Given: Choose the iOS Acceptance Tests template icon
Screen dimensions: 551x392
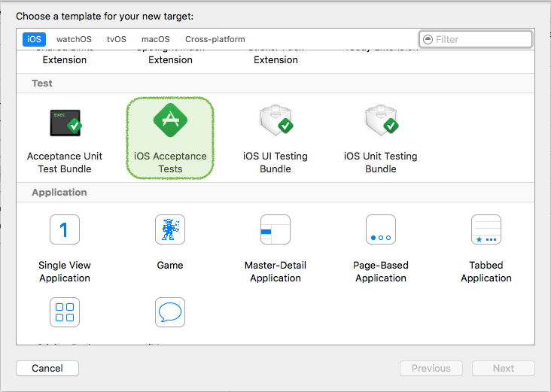Looking at the screenshot, I should (x=170, y=120).
